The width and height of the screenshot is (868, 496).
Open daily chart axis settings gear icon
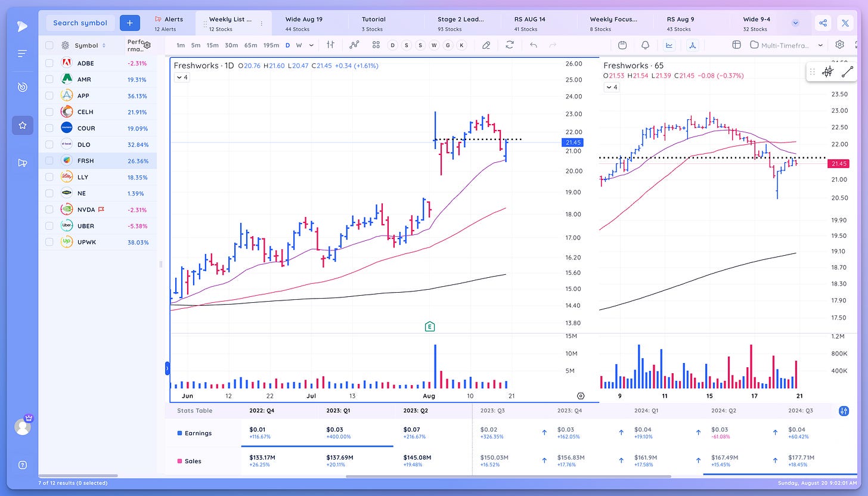581,396
